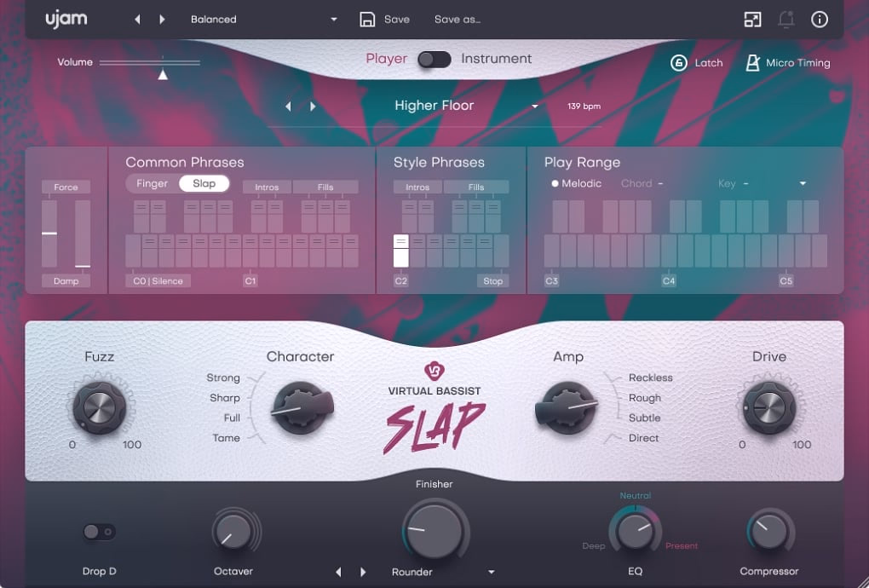This screenshot has height=588, width=869.
Task: Toggle Player / Instrument switch
Action: point(434,60)
